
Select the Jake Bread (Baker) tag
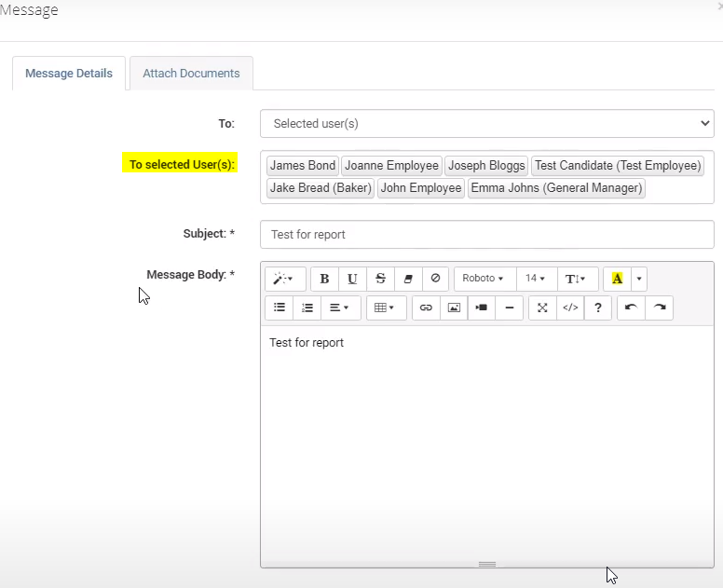[321, 188]
